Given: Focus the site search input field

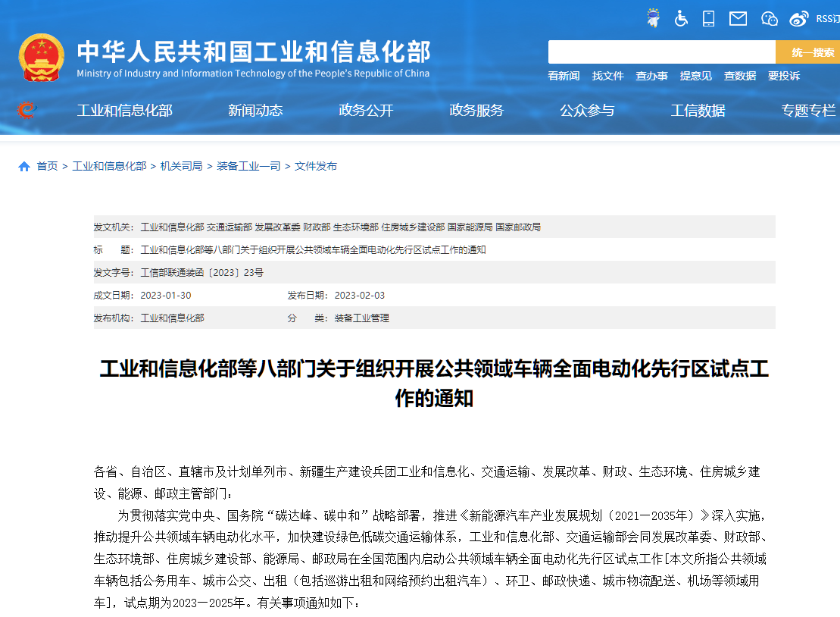Looking at the screenshot, I should tap(661, 52).
